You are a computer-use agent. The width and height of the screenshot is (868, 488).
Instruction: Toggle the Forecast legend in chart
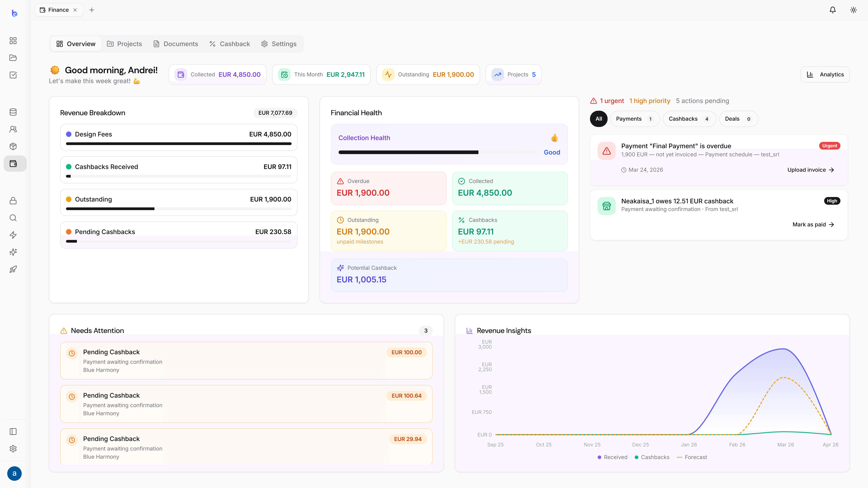tap(692, 457)
